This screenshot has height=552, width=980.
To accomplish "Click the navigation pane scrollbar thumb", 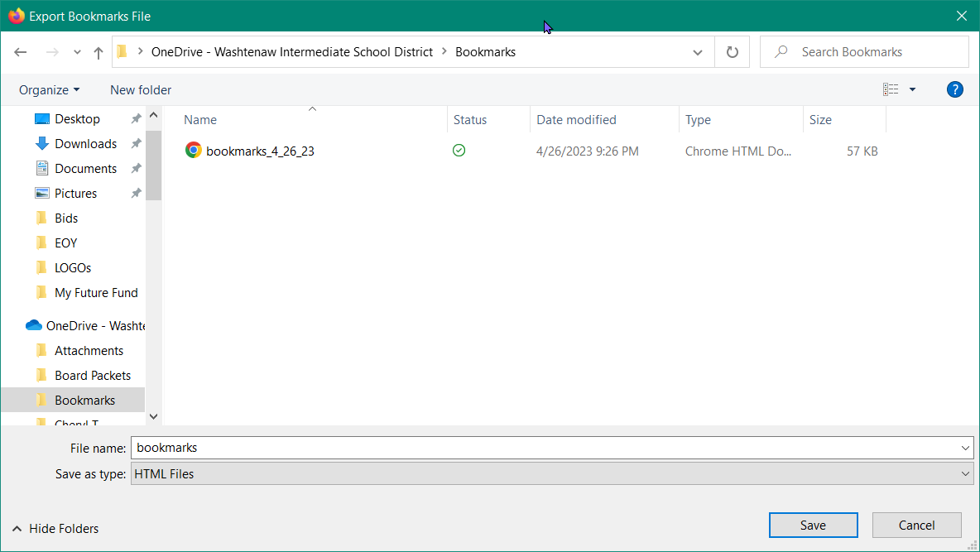I will pos(154,166).
